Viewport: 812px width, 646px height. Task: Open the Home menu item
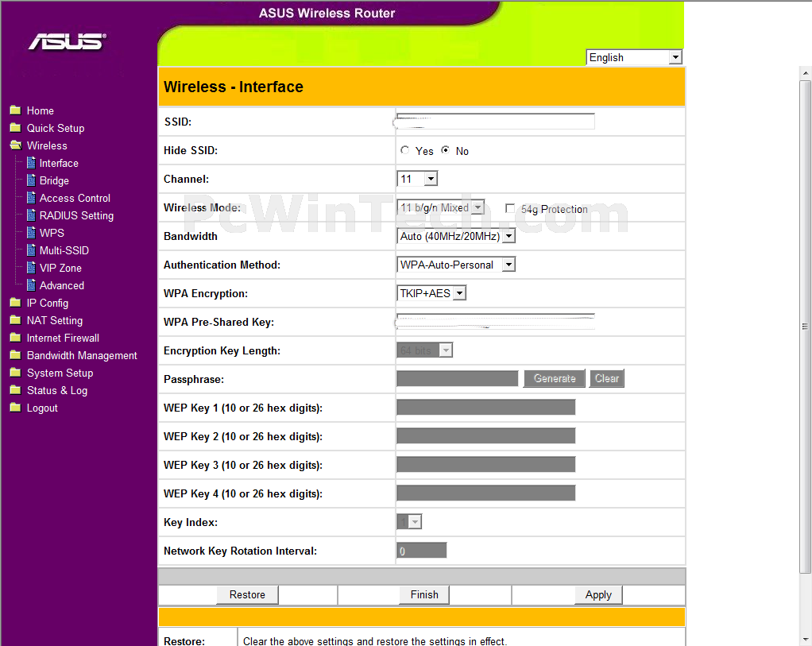coord(41,111)
